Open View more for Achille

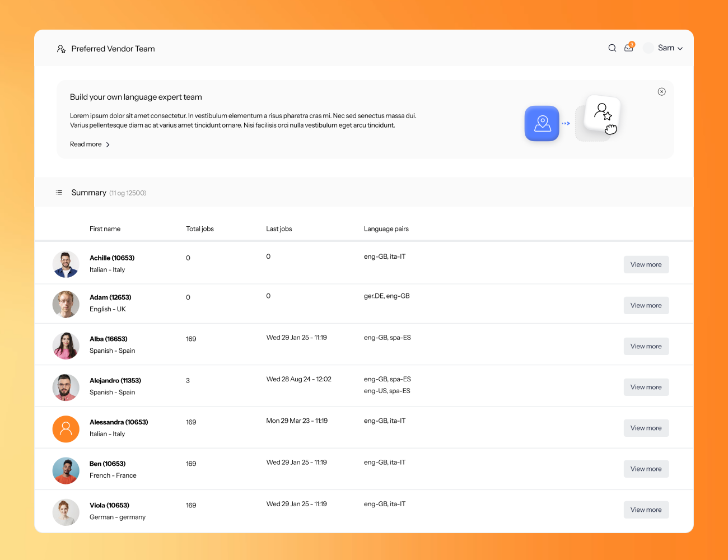click(x=646, y=264)
